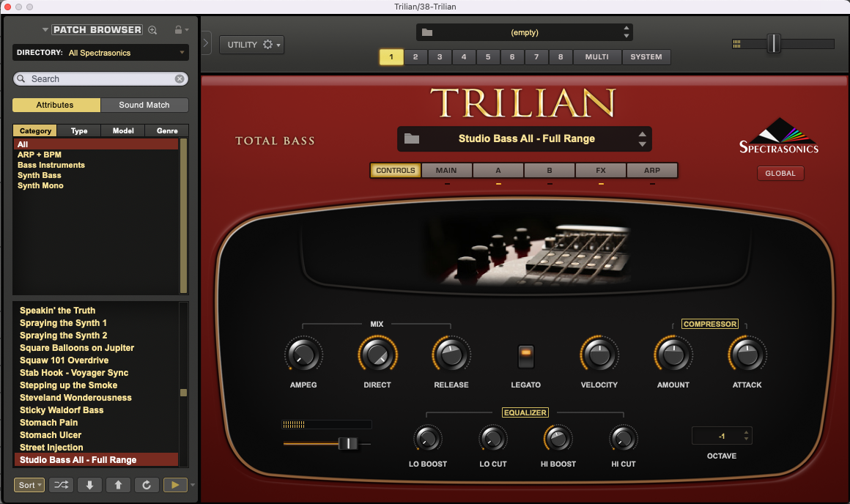This screenshot has width=850, height=504.
Task: Clear the search field with the X icon
Action: (180, 79)
